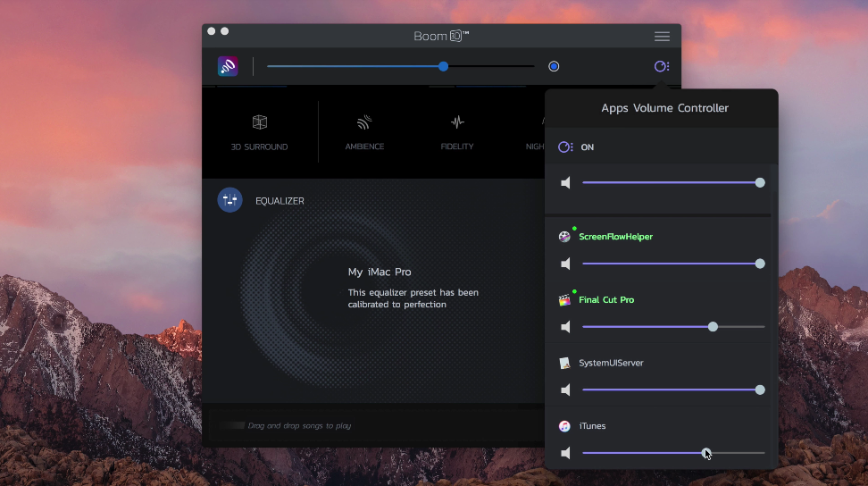Image resolution: width=868 pixels, height=486 pixels.
Task: Enable 3D Surround effect
Action: [259, 130]
